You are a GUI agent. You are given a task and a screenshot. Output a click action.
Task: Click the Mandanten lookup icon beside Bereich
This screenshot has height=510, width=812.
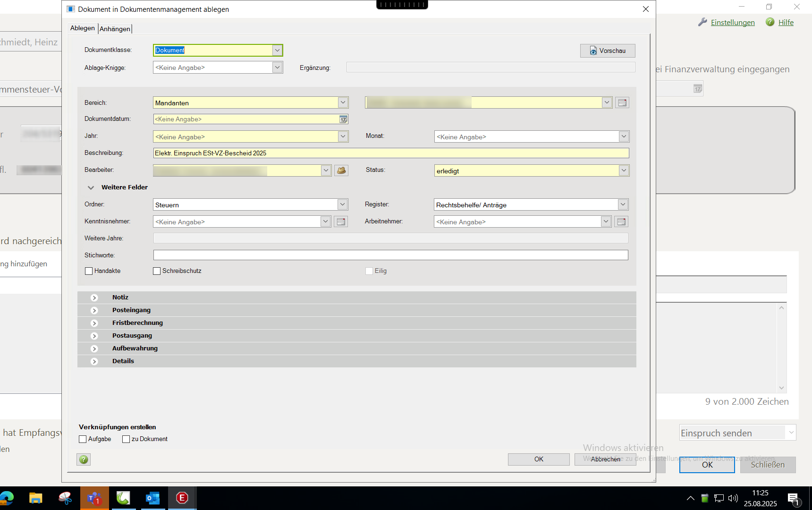point(622,102)
